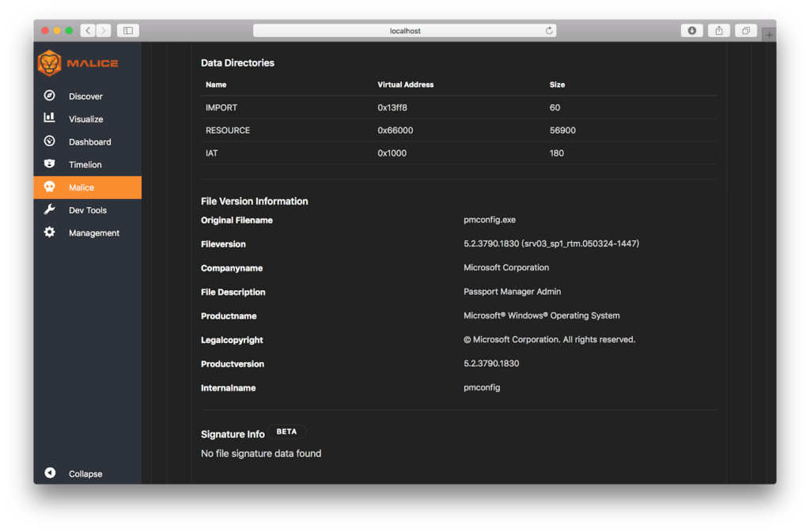
Task: Open Dev Tools from the sidebar
Action: 88,210
